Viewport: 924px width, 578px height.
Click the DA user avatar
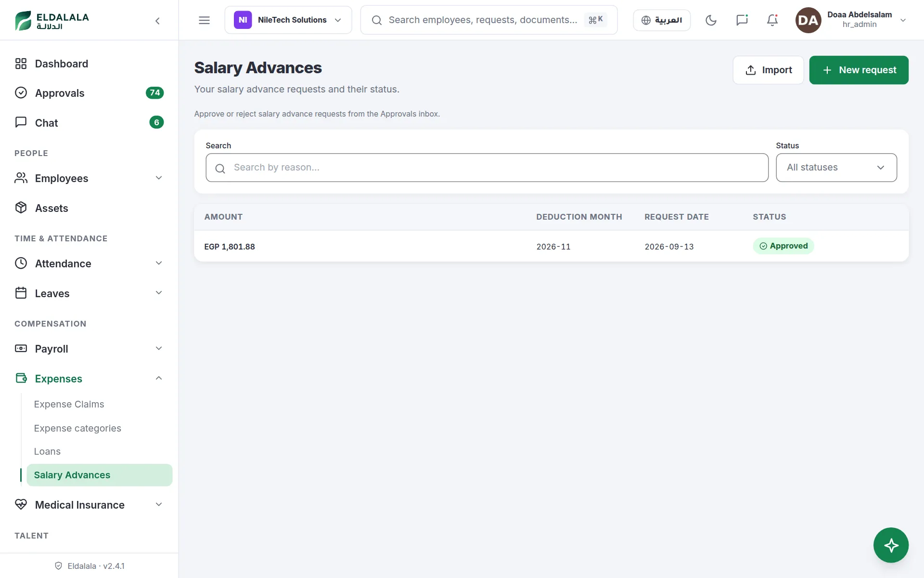[x=808, y=20]
